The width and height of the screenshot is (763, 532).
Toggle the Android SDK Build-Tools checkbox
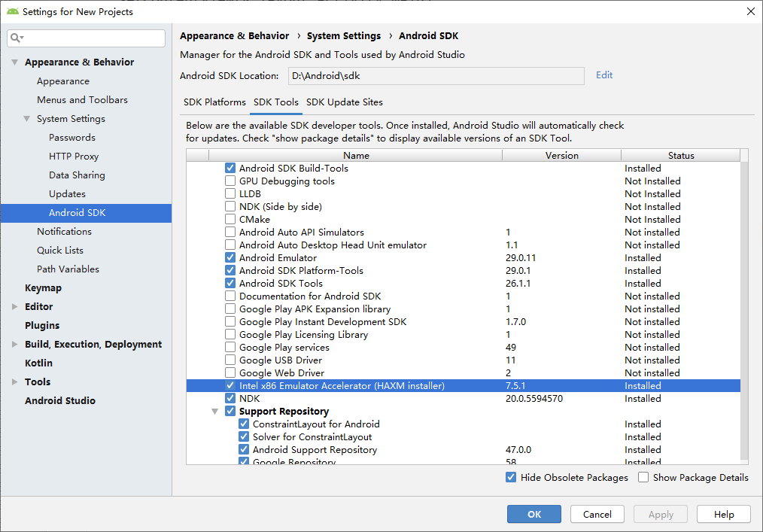[x=230, y=169]
